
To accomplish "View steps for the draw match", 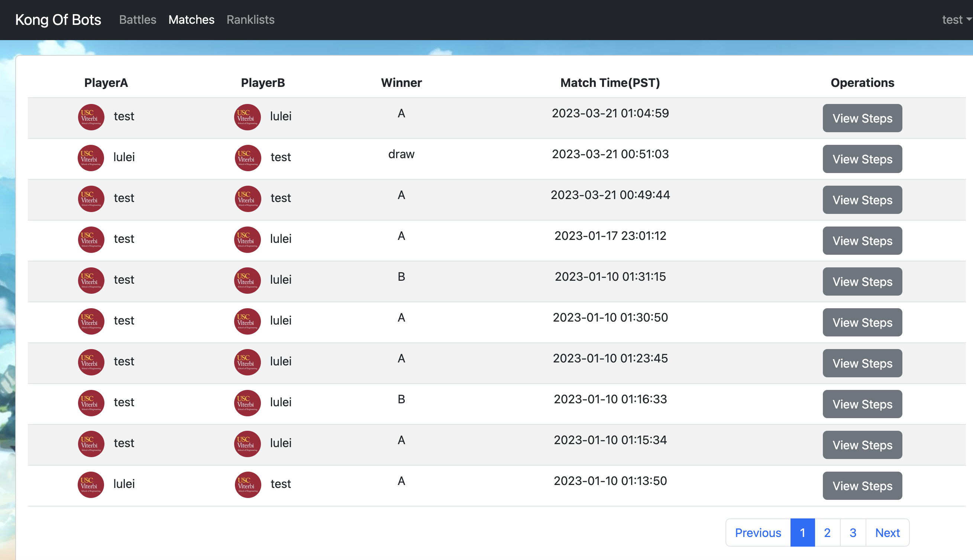I will (x=862, y=159).
